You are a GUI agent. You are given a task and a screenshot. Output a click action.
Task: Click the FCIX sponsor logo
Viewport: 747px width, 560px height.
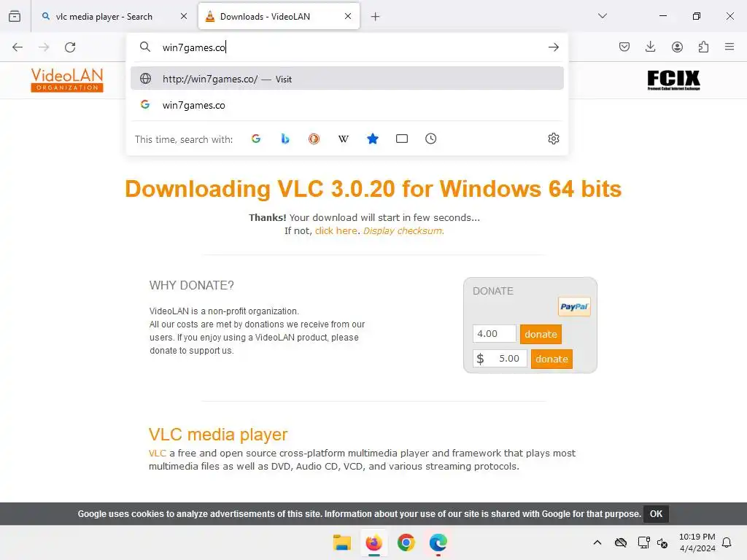coord(673,80)
